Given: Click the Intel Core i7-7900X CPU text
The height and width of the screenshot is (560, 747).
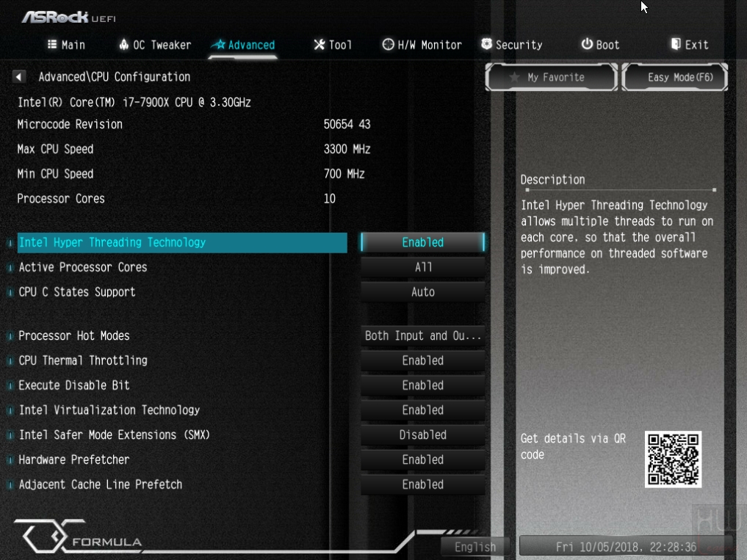Looking at the screenshot, I should click(134, 102).
